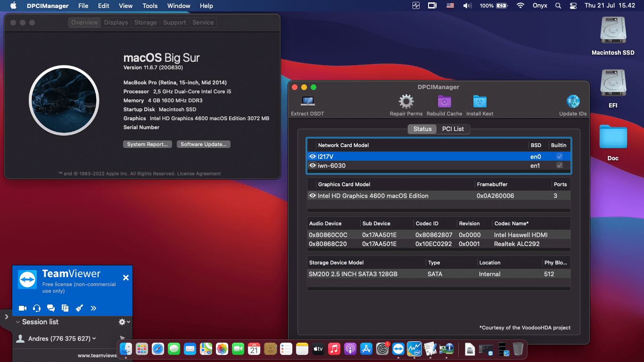Open the Tools menu
The width and height of the screenshot is (644, 362).
(x=150, y=6)
